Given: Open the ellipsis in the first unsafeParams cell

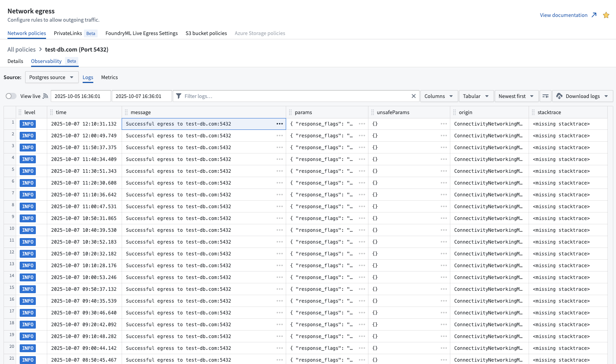Looking at the screenshot, I should click(444, 124).
